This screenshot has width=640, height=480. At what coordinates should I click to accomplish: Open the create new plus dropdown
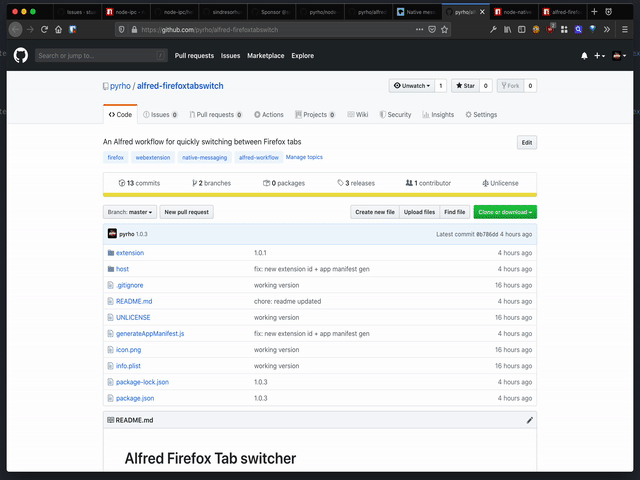(599, 56)
